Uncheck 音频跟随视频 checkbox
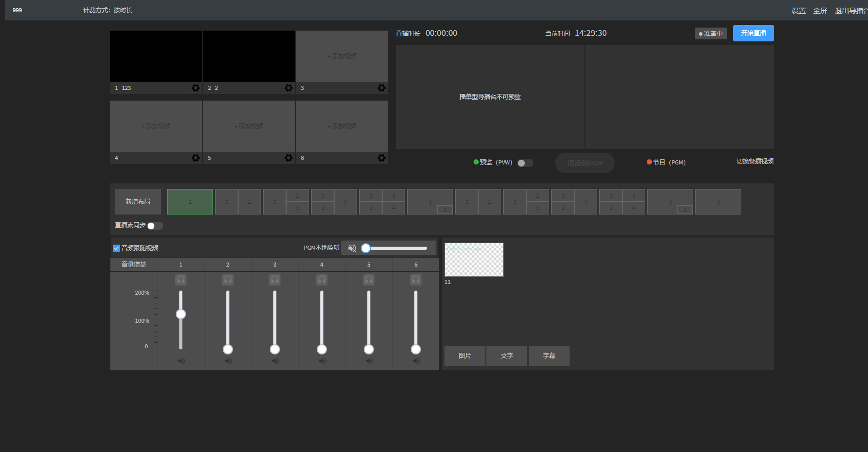 [x=116, y=248]
